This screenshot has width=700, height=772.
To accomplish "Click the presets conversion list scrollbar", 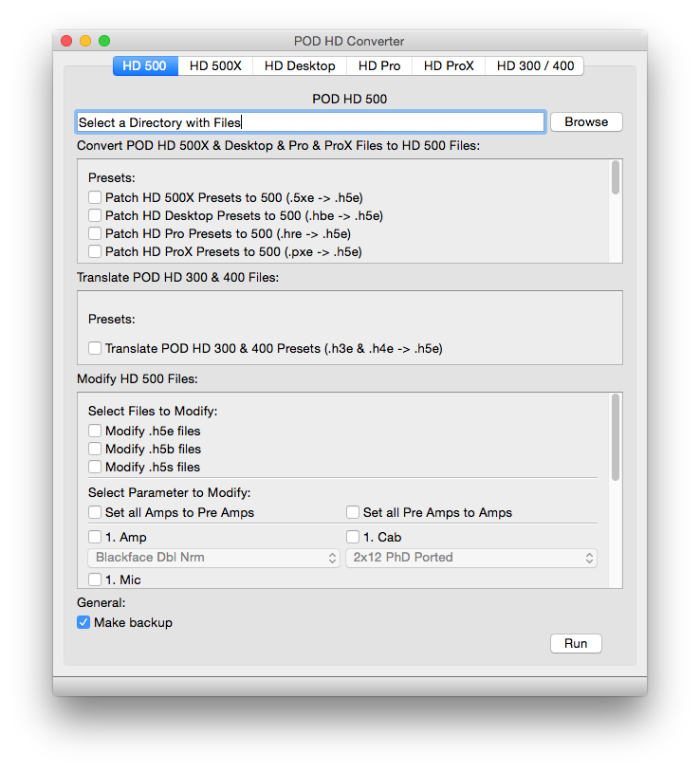I will pyautogui.click(x=616, y=177).
